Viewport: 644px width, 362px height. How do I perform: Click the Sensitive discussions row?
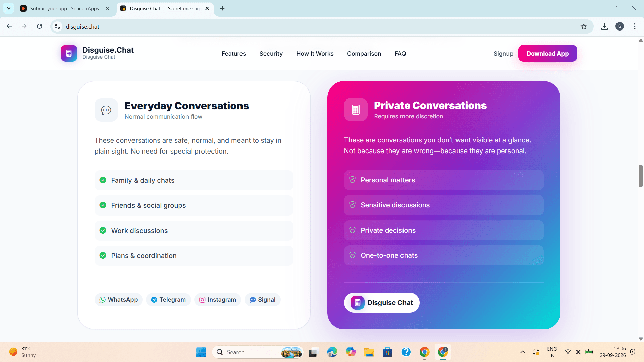pyautogui.click(x=444, y=205)
